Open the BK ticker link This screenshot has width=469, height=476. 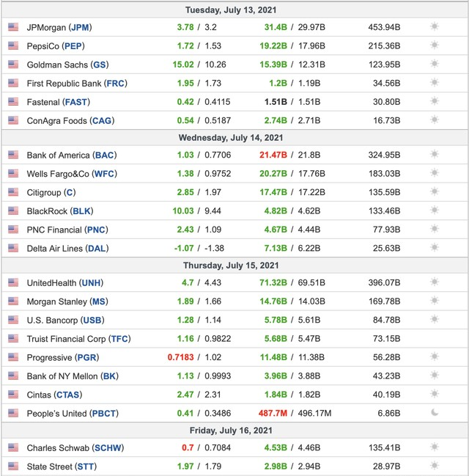point(109,376)
